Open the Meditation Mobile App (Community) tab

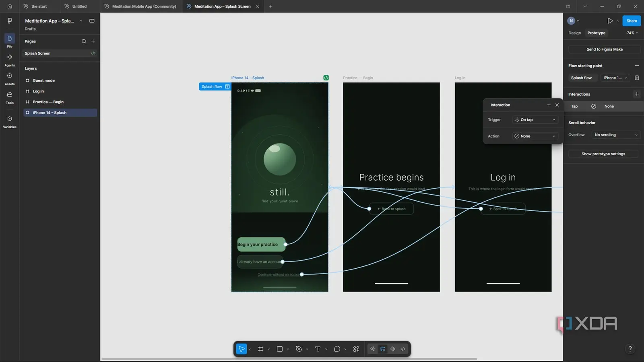pos(140,6)
